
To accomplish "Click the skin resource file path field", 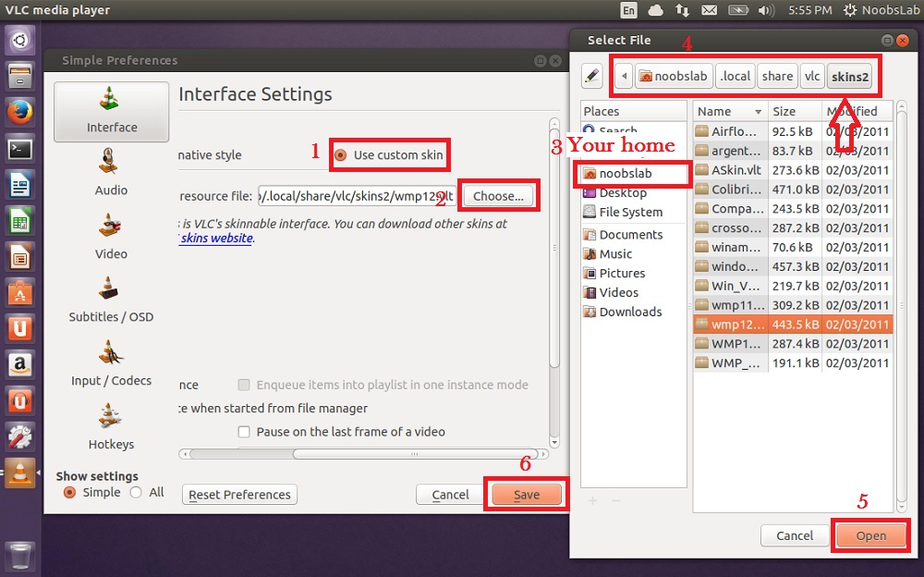I will (357, 196).
